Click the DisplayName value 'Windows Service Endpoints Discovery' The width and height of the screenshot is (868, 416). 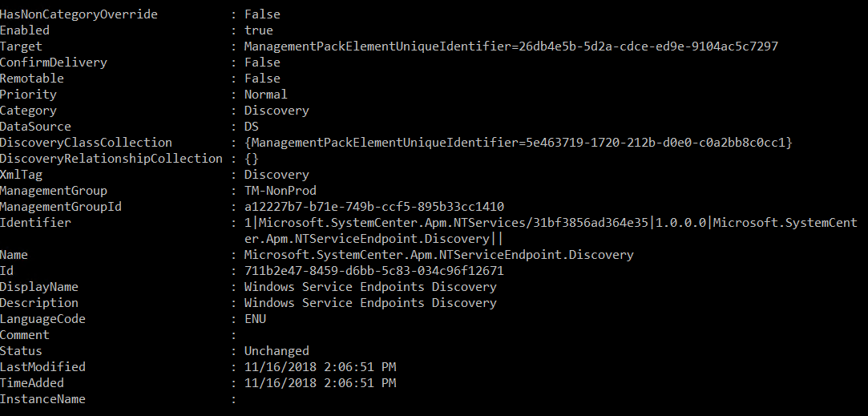pos(370,287)
